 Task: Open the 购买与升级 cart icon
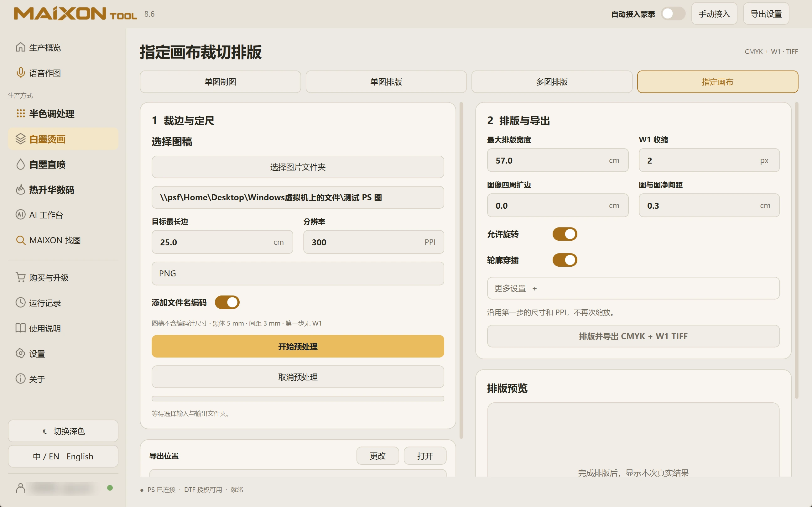tap(20, 277)
